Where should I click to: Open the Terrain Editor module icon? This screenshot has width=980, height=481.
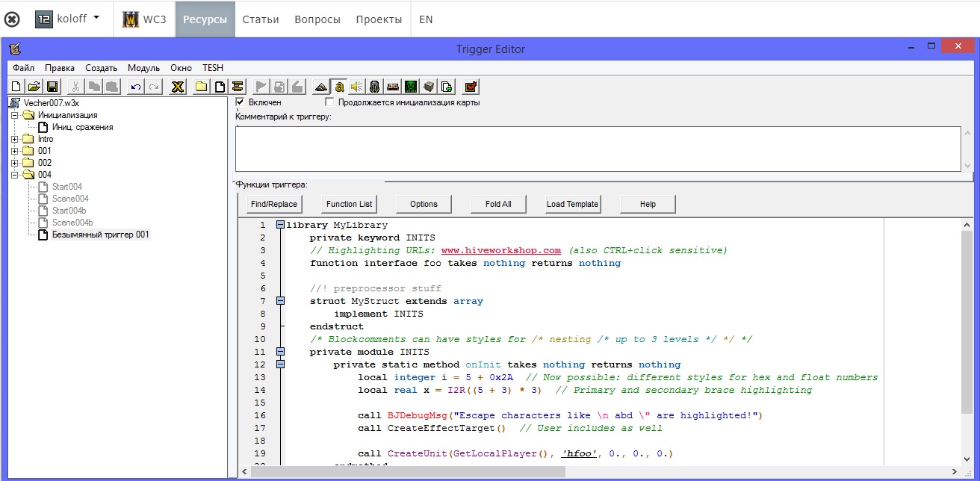321,87
